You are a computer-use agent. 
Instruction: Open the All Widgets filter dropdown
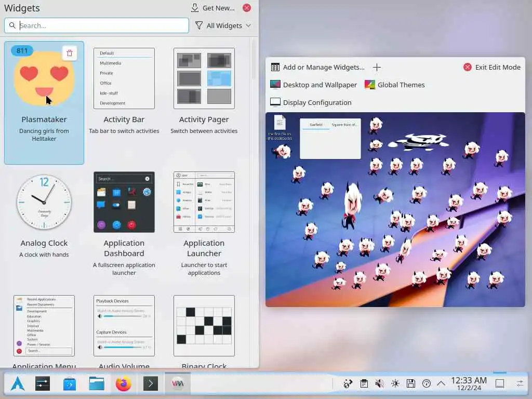click(x=223, y=25)
